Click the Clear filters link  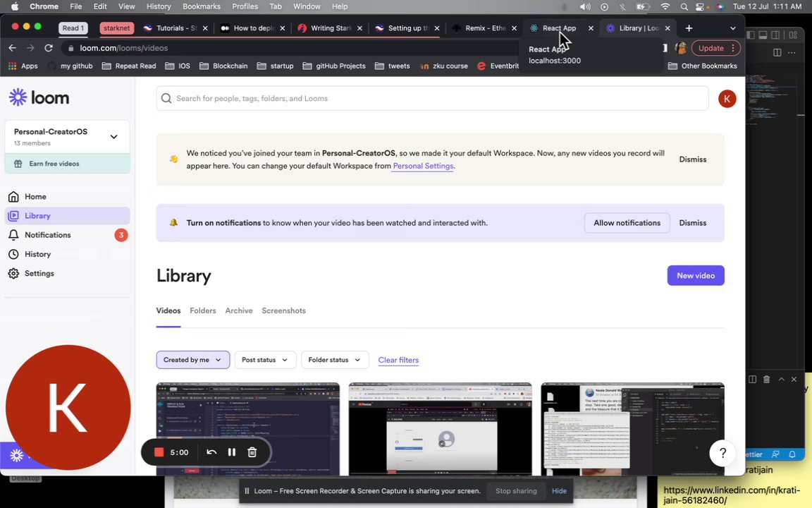[x=398, y=360]
